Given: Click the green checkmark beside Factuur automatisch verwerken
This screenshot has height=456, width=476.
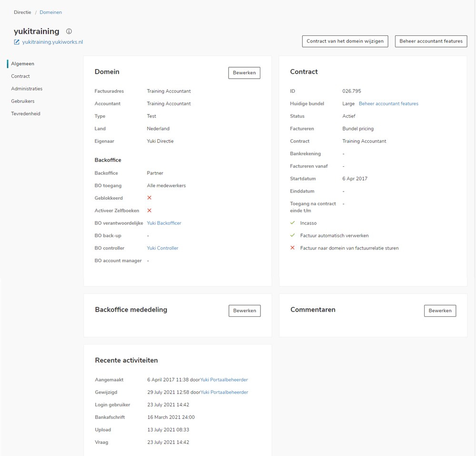Looking at the screenshot, I should point(293,235).
